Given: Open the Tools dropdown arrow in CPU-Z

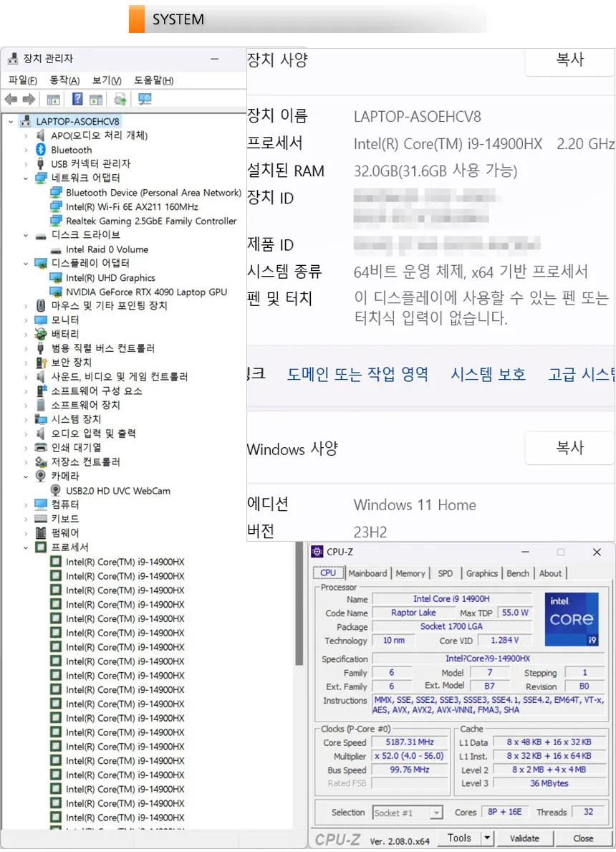Looking at the screenshot, I should click(x=487, y=838).
